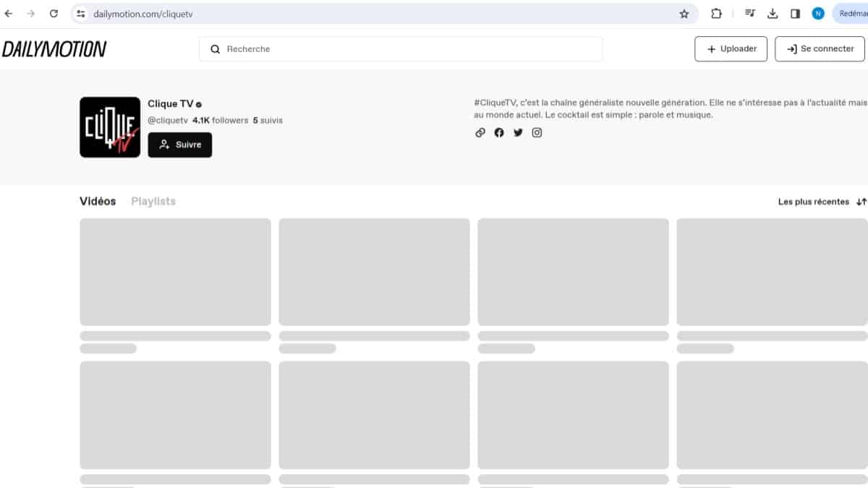Image resolution: width=868 pixels, height=488 pixels.
Task: Select the Vidéos tab
Action: [98, 201]
